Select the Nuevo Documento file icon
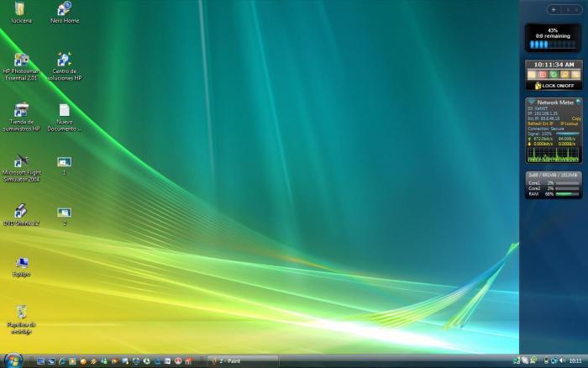Viewport: 588px width, 368px height. point(65,117)
